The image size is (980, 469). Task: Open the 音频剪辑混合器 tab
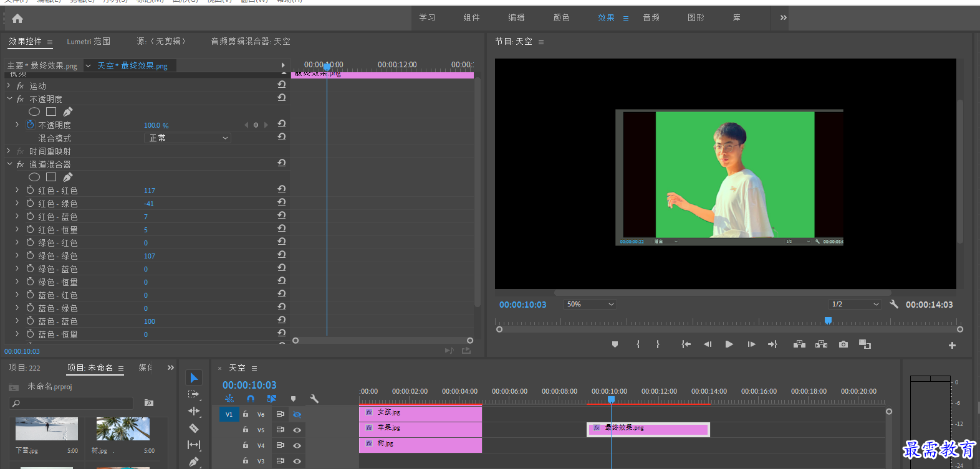(250, 42)
